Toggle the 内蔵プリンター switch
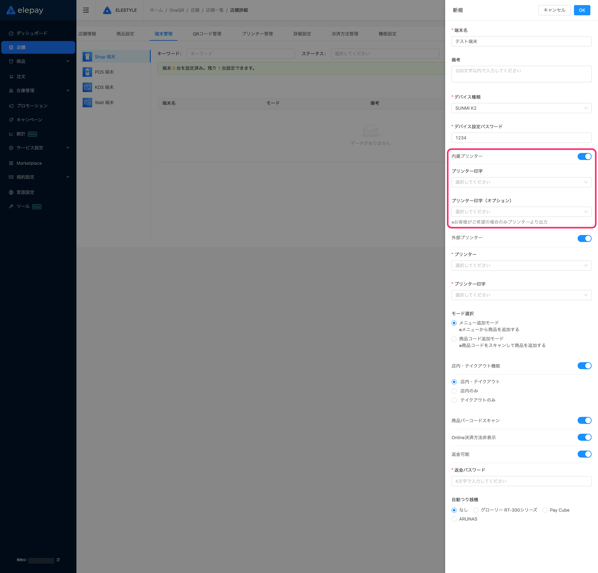This screenshot has height=573, width=598. (x=584, y=156)
